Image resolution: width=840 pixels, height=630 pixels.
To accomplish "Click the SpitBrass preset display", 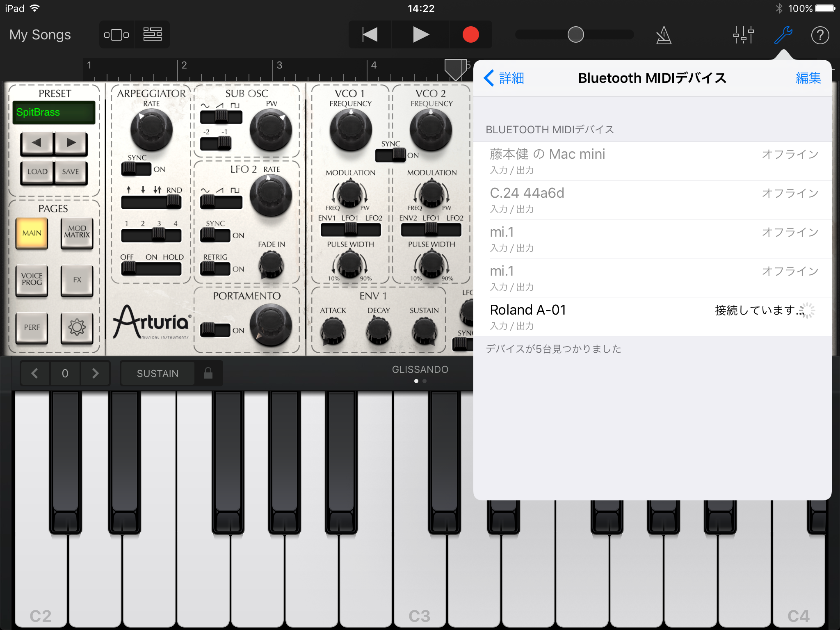I will coord(54,112).
